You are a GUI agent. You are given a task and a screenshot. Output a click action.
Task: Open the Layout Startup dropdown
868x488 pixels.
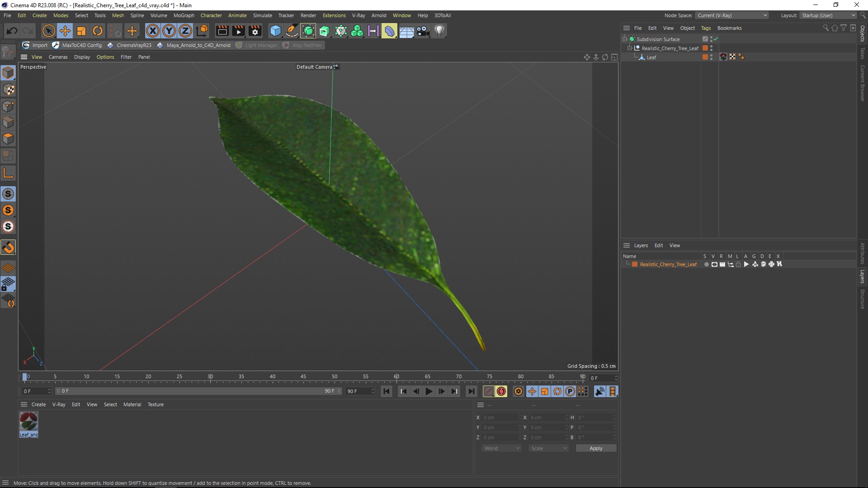pyautogui.click(x=828, y=15)
